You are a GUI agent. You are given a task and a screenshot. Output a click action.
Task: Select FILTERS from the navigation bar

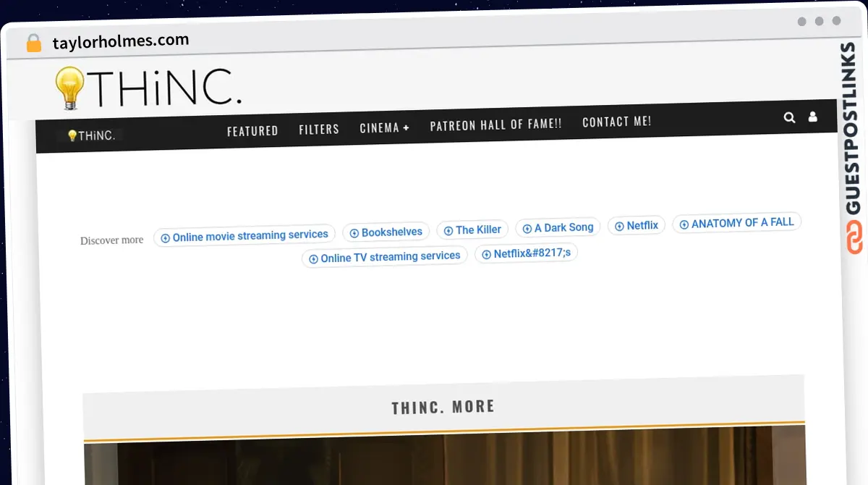[x=319, y=128]
